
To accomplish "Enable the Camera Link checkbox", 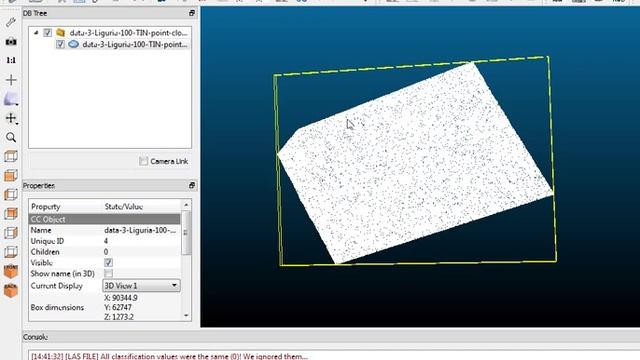I will tap(143, 161).
